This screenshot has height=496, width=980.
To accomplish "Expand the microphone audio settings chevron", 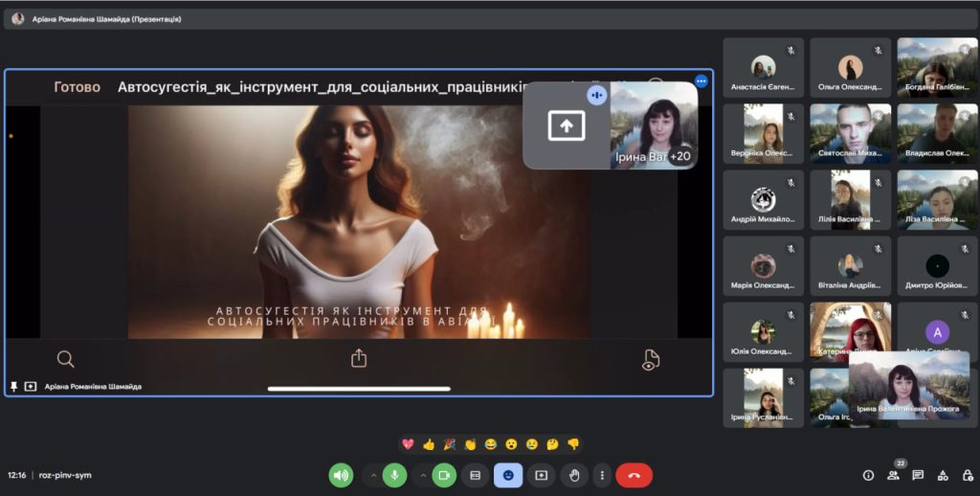I will pyautogui.click(x=372, y=475).
